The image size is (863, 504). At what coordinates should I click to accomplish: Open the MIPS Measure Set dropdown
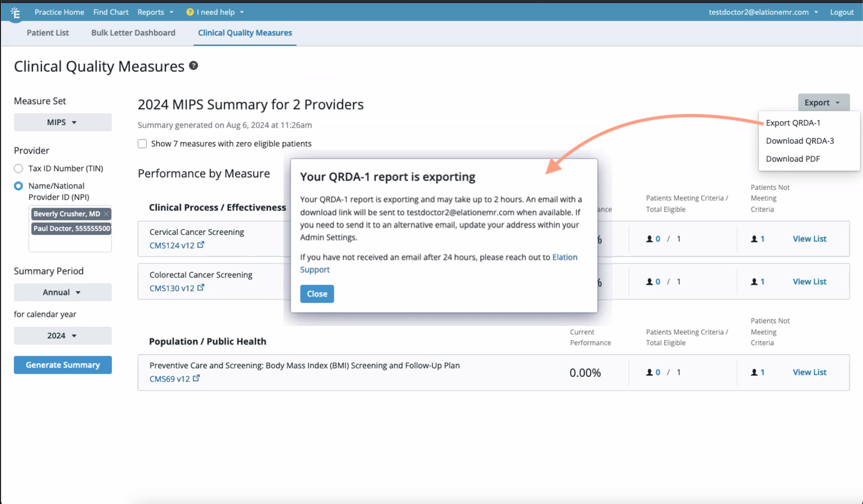pos(62,122)
